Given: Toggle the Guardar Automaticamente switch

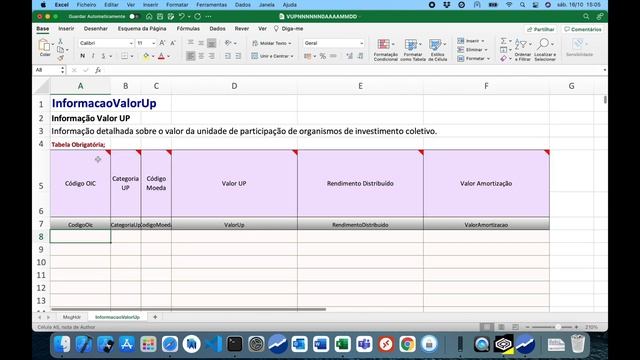Looking at the screenshot, I should (x=133, y=16).
